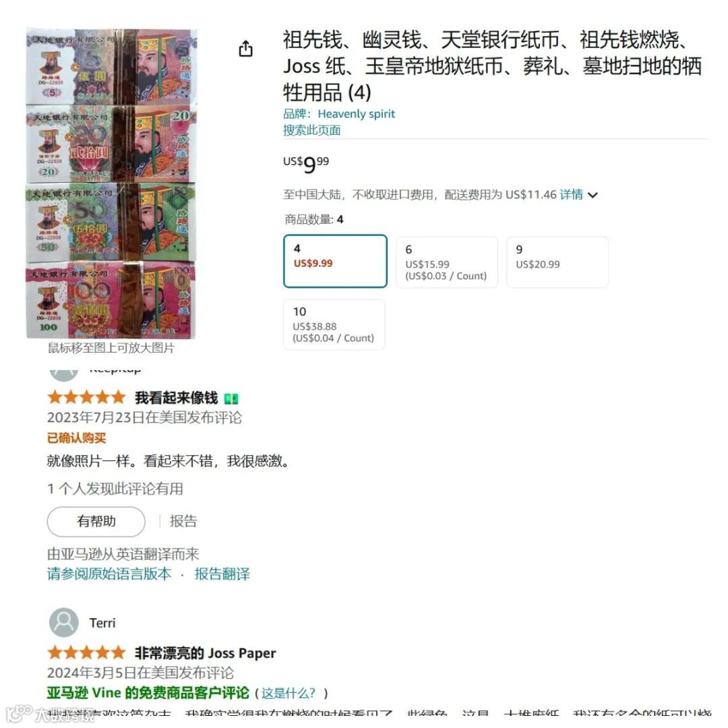
Task: Open the 详情 shipping fee details link
Action: (571, 195)
